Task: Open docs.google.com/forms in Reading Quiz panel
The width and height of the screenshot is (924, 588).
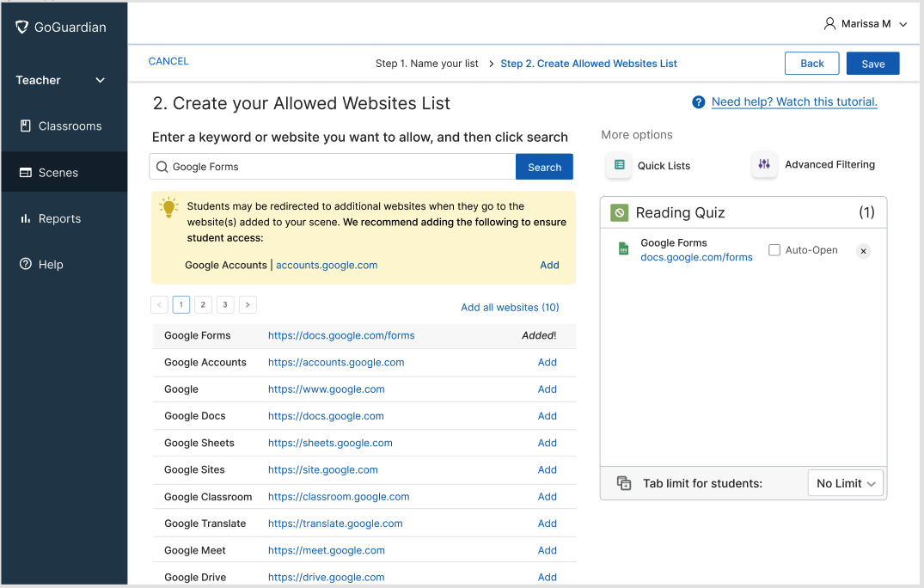Action: tap(696, 257)
